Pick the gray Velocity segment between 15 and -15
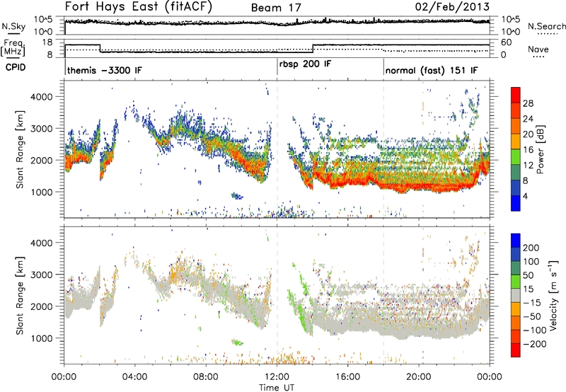This screenshot has width=566, height=392. 516,295
